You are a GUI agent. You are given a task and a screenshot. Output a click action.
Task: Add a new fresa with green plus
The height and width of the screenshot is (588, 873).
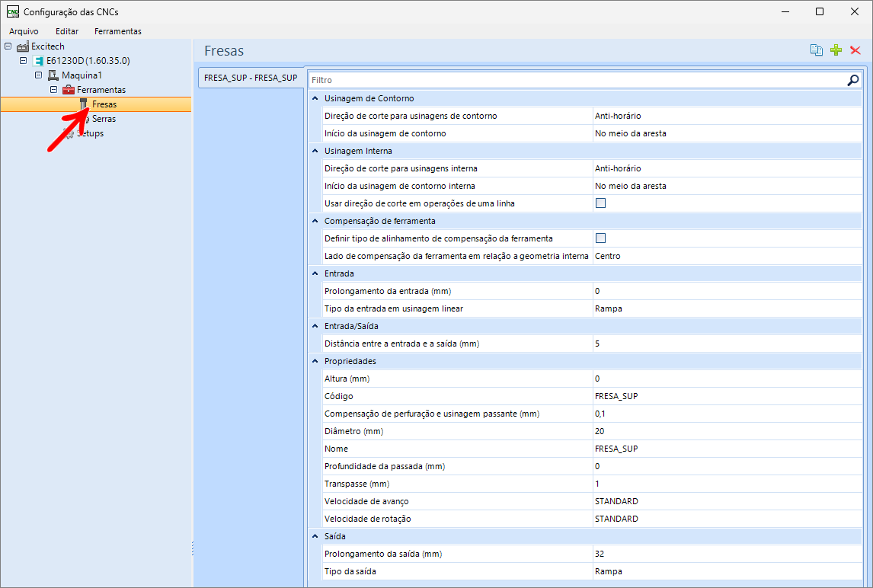coord(836,50)
